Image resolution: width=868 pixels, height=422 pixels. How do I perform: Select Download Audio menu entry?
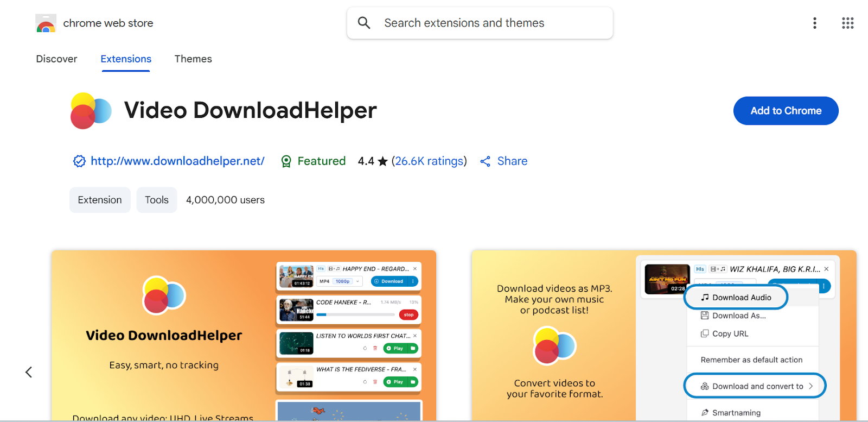736,298
